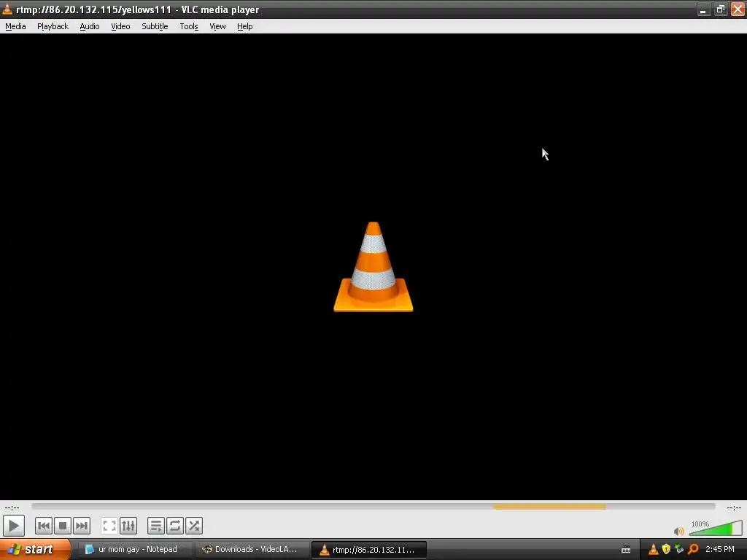Viewport: 747px width, 560px height.
Task: Click elapsed time label left of the seek bar
Action: coord(12,507)
